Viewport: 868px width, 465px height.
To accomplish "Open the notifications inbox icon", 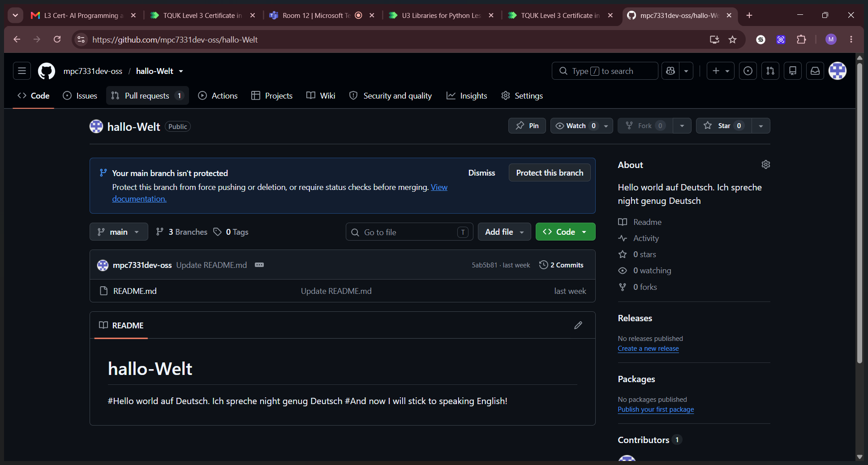I will pyautogui.click(x=815, y=71).
